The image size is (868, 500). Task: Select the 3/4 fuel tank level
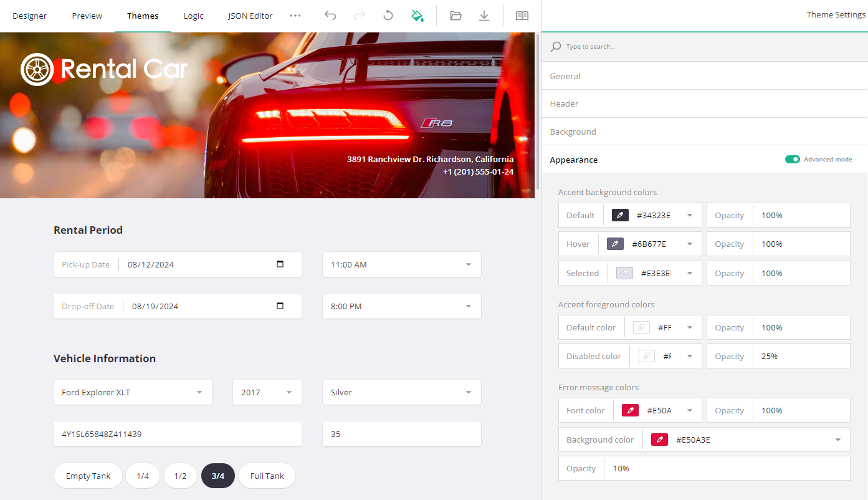217,476
